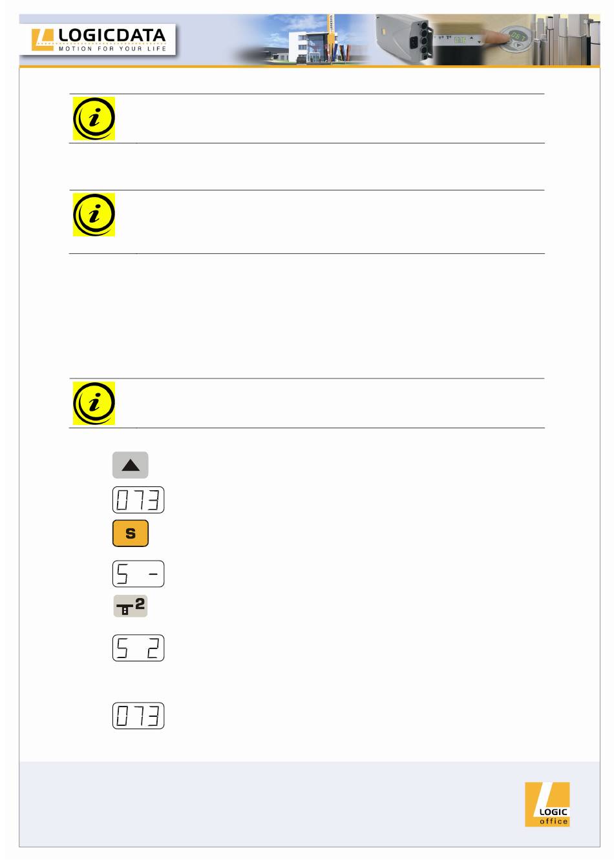
Task: Select the 'S -' display readout
Action: point(138,574)
